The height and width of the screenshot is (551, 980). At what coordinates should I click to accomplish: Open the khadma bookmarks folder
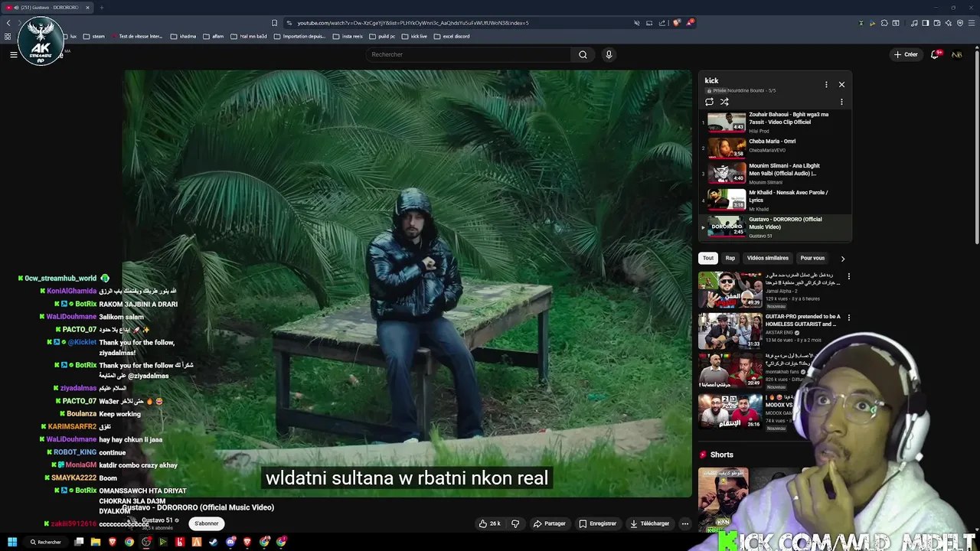(183, 36)
